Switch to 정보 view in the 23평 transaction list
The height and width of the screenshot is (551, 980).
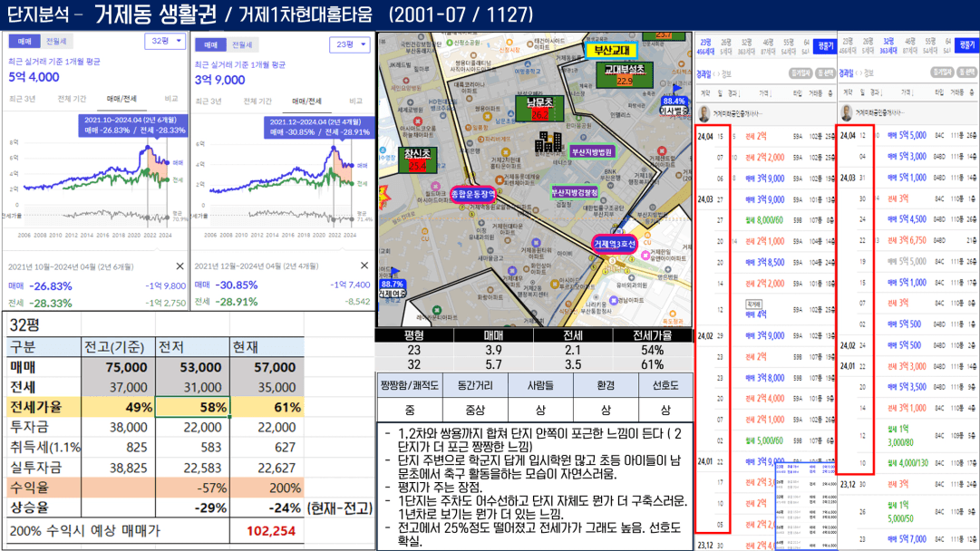coord(726,74)
